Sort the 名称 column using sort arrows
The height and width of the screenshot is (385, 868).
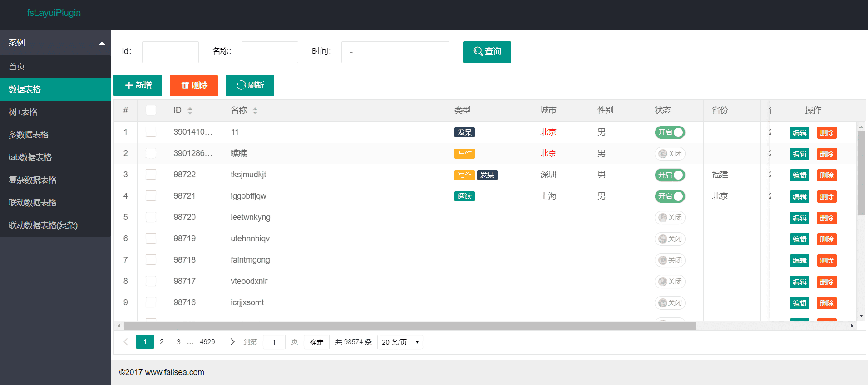[x=255, y=111]
